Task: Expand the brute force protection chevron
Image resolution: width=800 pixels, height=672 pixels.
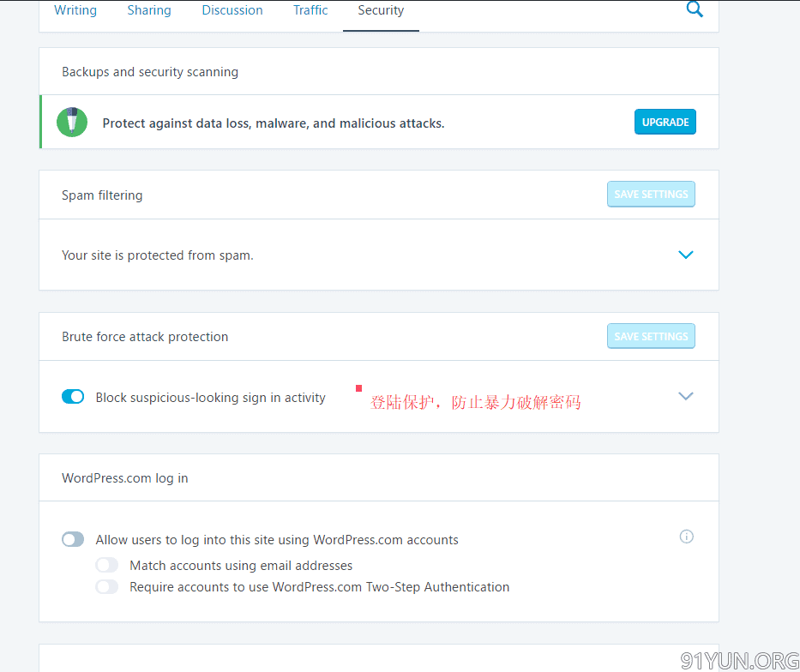Action: tap(685, 396)
